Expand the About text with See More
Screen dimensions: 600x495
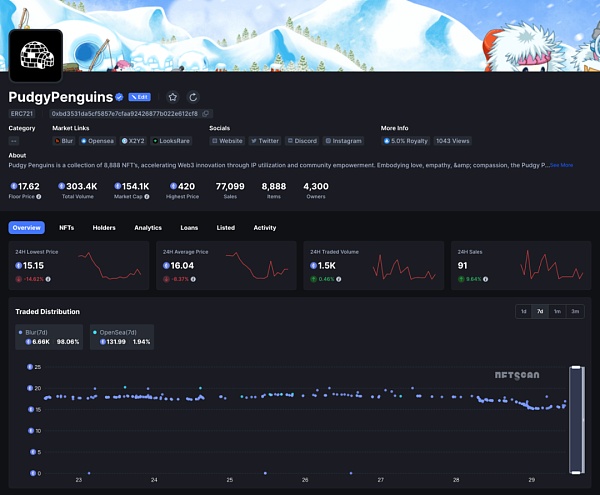[561, 165]
